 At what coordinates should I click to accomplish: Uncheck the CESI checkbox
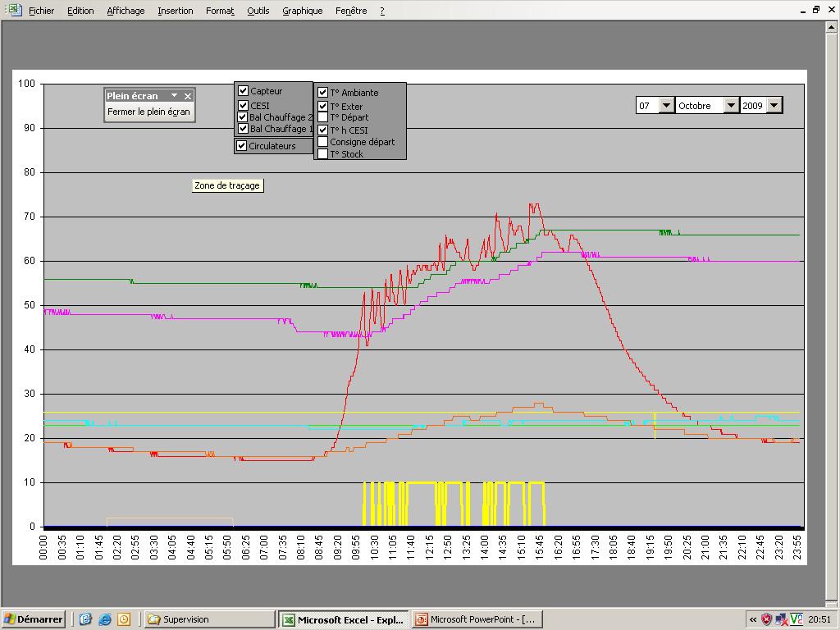[243, 105]
